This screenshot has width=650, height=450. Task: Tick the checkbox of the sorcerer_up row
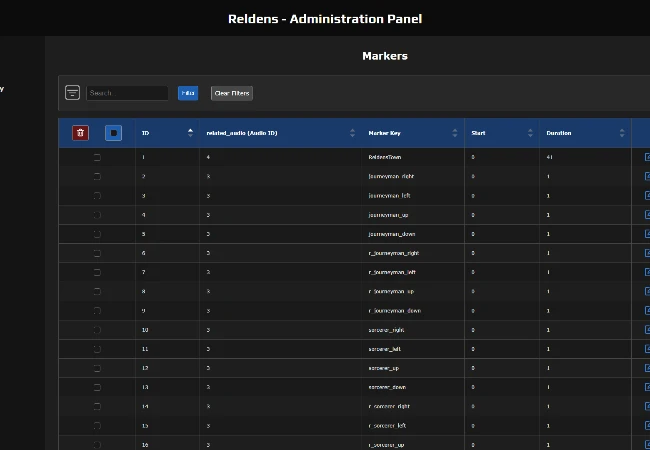97,368
